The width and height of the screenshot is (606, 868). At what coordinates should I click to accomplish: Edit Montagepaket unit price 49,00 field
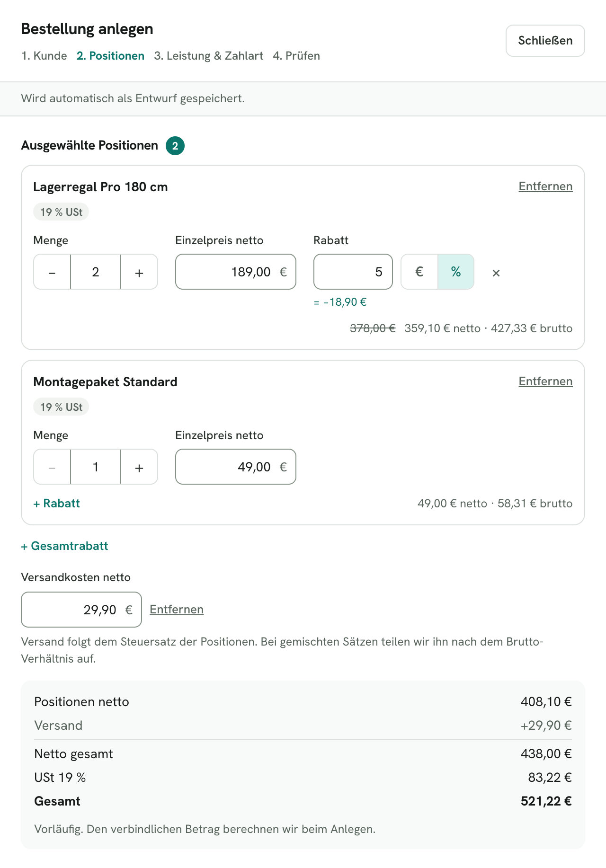tap(236, 467)
